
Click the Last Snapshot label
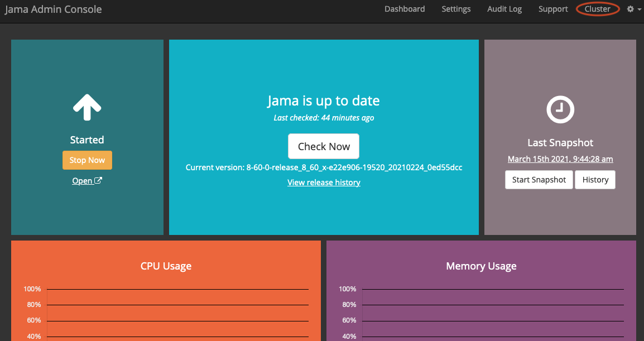[x=560, y=142]
